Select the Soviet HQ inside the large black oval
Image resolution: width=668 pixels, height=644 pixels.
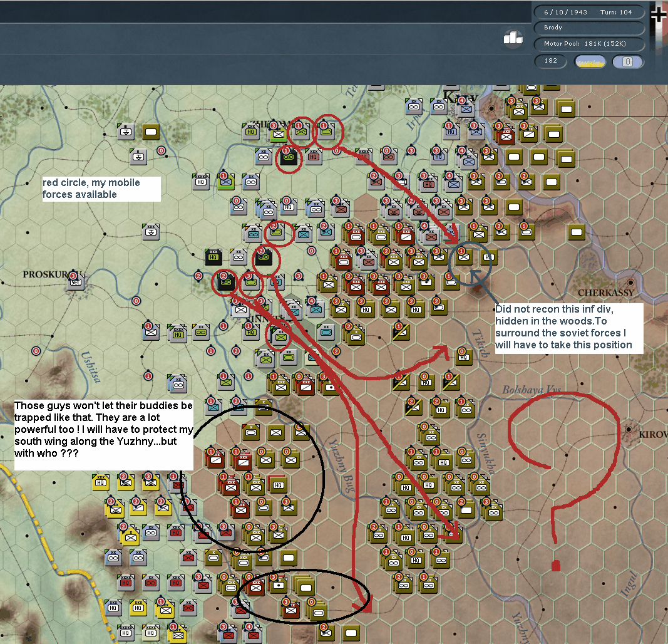[278, 485]
